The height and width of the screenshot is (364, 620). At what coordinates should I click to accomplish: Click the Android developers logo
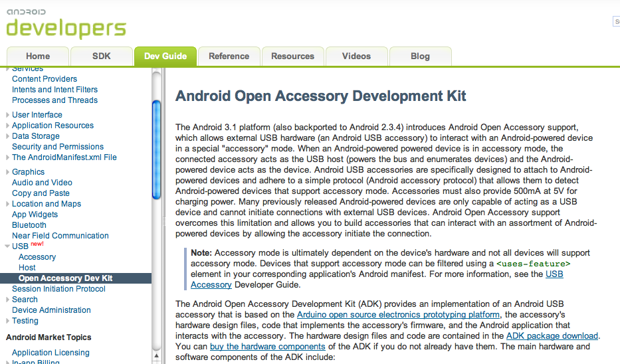pyautogui.click(x=65, y=23)
